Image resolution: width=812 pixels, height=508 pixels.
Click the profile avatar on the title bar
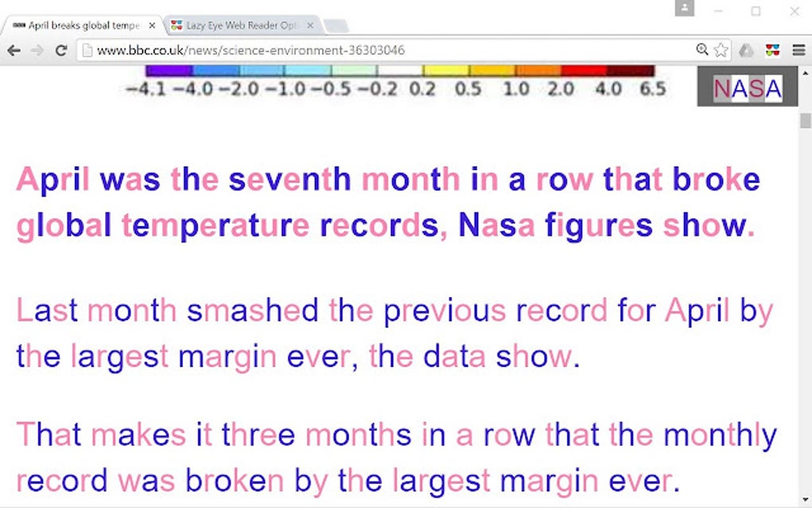pyautogui.click(x=683, y=10)
